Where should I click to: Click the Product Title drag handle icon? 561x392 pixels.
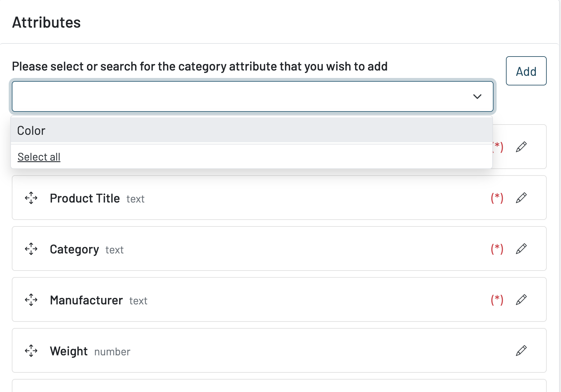tap(31, 198)
